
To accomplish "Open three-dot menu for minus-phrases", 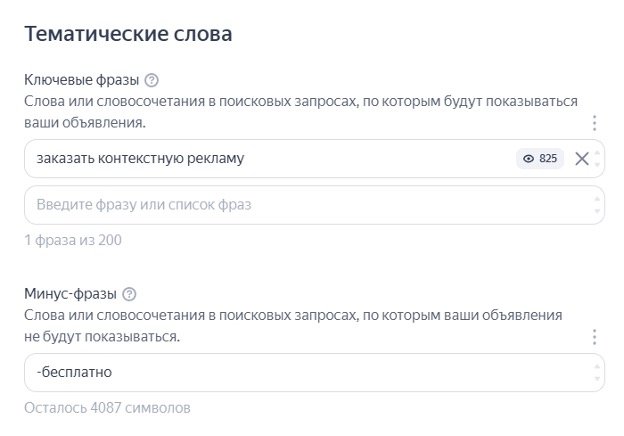I will (x=594, y=337).
